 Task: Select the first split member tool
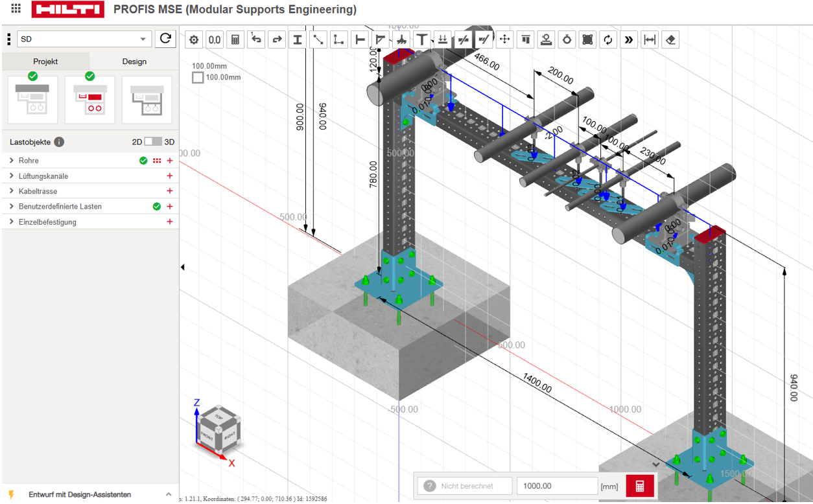pyautogui.click(x=464, y=40)
